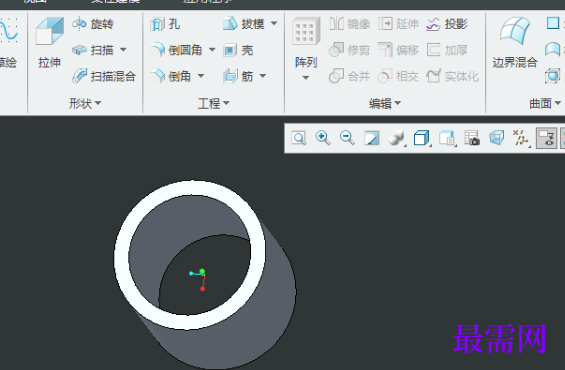Click the Refit view magnifier icon
Screen dimensions: 565x370
click(299, 138)
